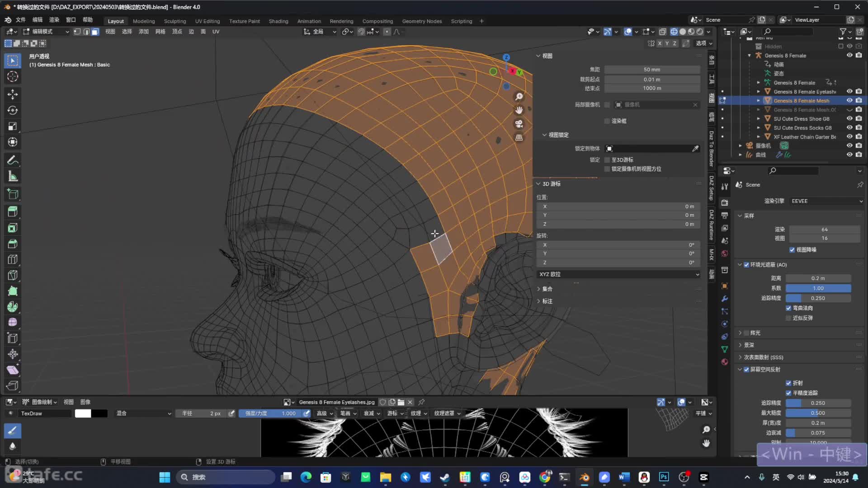Open 混合 blend mode dropdown

[x=144, y=413]
